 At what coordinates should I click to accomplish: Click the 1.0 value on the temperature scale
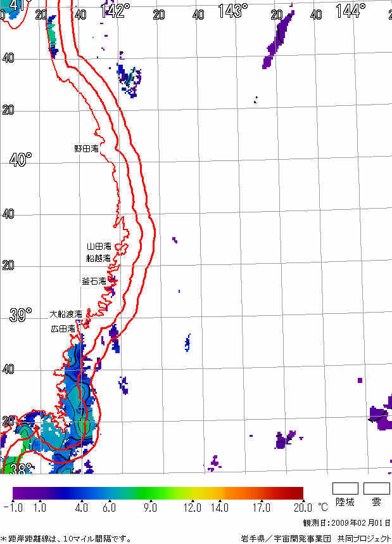(39, 508)
